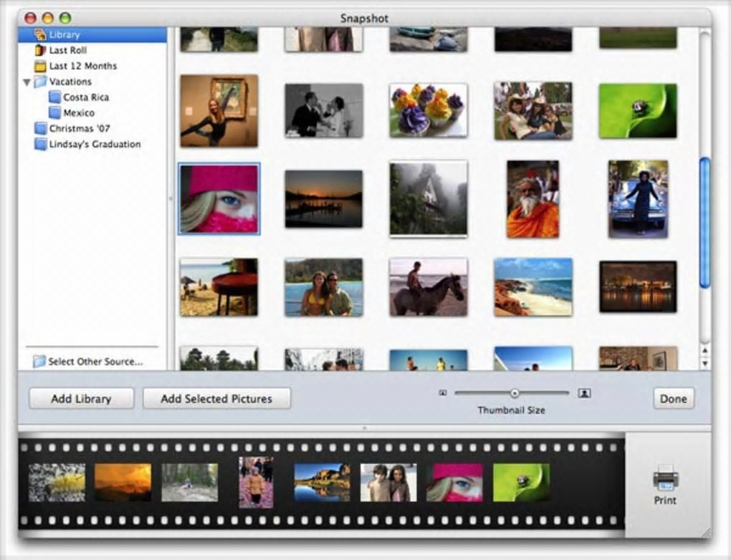Screen dimensions: 731x560
Task: Click the Last 12 Months calendar icon
Action: click(x=41, y=66)
